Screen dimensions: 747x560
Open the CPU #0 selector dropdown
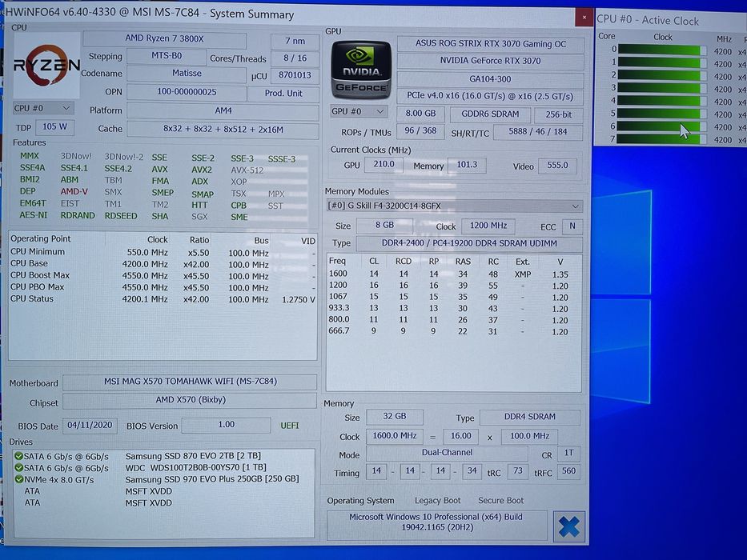(x=43, y=108)
